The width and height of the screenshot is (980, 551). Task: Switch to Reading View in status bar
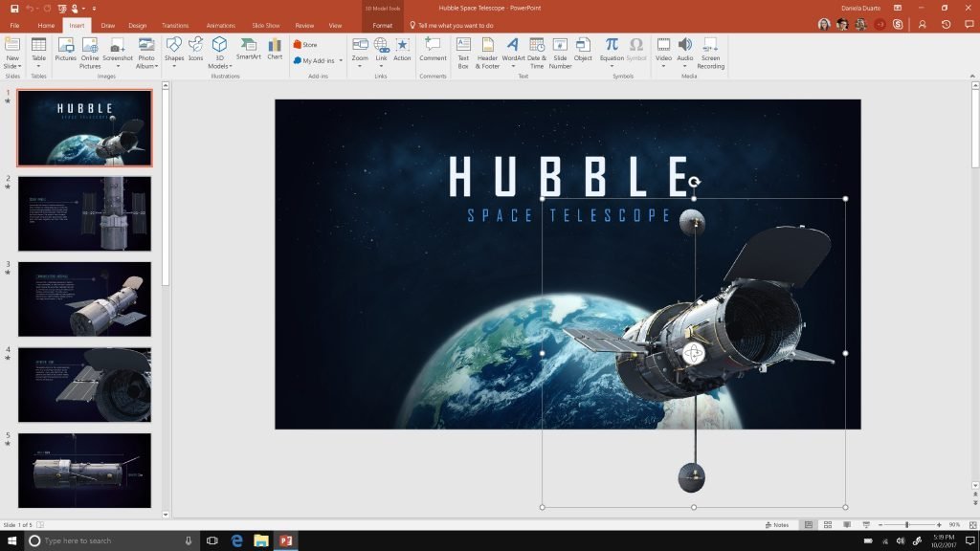coord(846,525)
